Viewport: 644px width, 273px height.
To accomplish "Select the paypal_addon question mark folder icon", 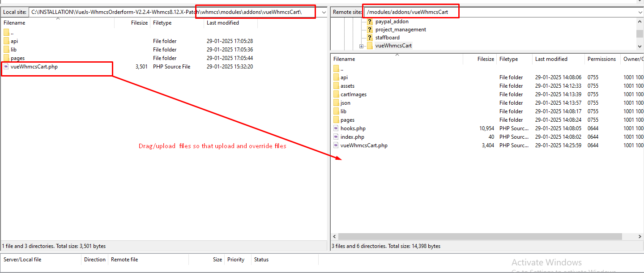I will pyautogui.click(x=370, y=21).
